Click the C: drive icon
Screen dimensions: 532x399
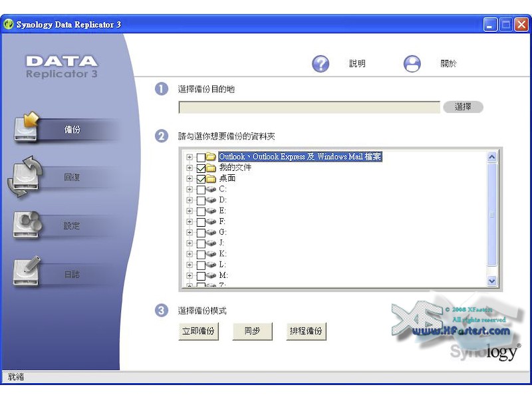tap(211, 190)
